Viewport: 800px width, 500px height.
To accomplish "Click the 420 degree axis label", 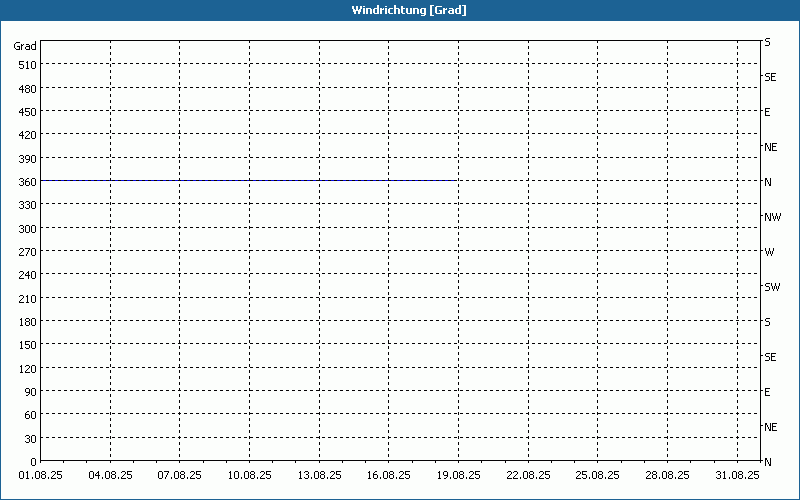I will (28, 135).
